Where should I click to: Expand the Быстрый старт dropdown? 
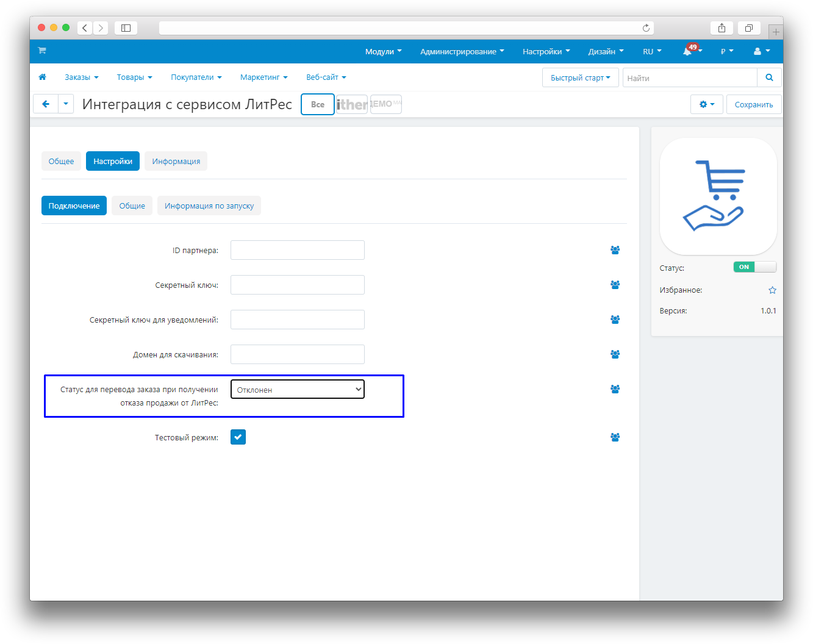pyautogui.click(x=581, y=77)
